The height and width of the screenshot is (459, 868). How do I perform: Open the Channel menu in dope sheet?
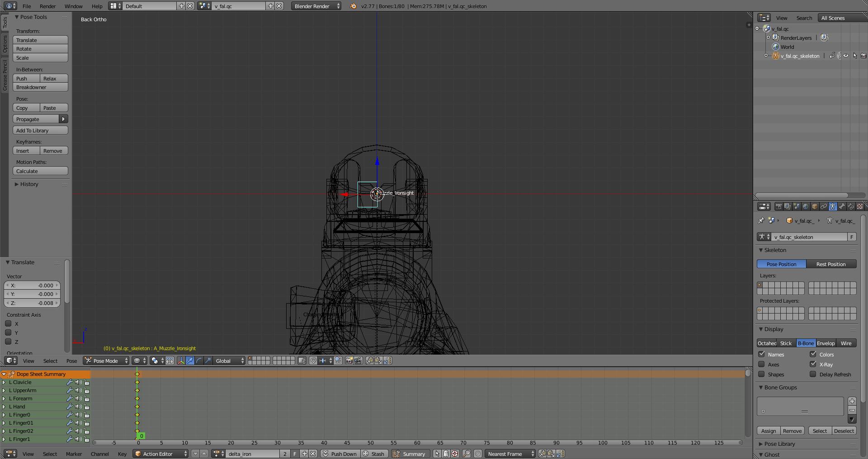coord(99,454)
